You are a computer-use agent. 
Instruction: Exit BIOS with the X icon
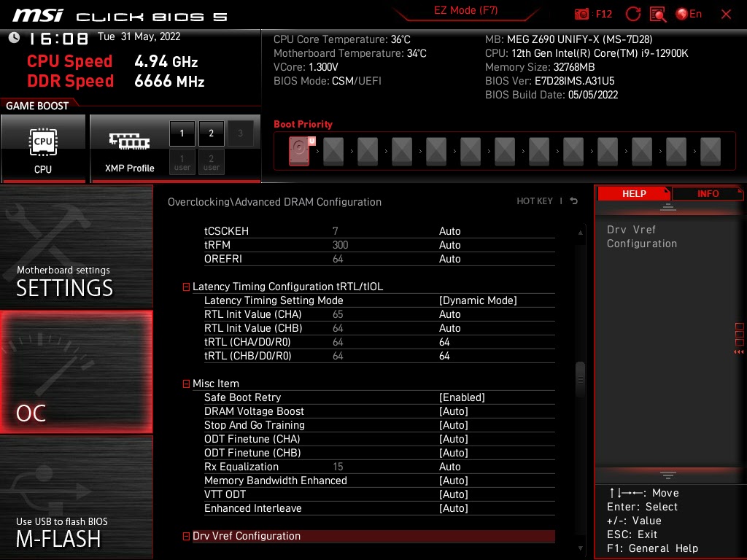coord(726,15)
